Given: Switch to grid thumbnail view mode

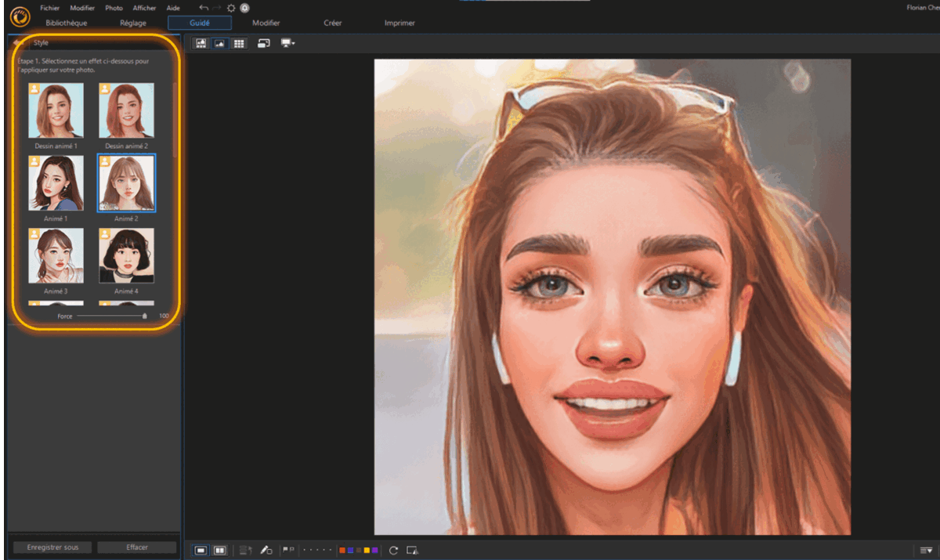Looking at the screenshot, I should (239, 44).
